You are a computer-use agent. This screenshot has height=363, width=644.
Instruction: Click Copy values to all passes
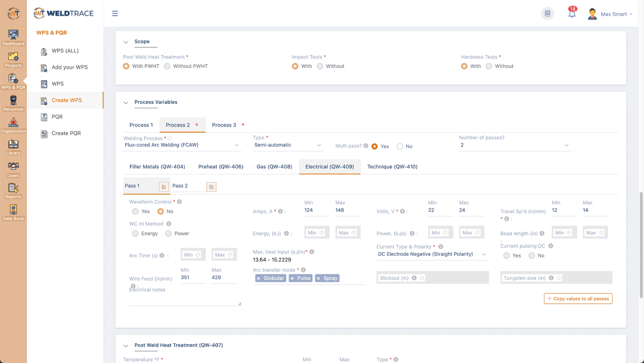click(578, 299)
